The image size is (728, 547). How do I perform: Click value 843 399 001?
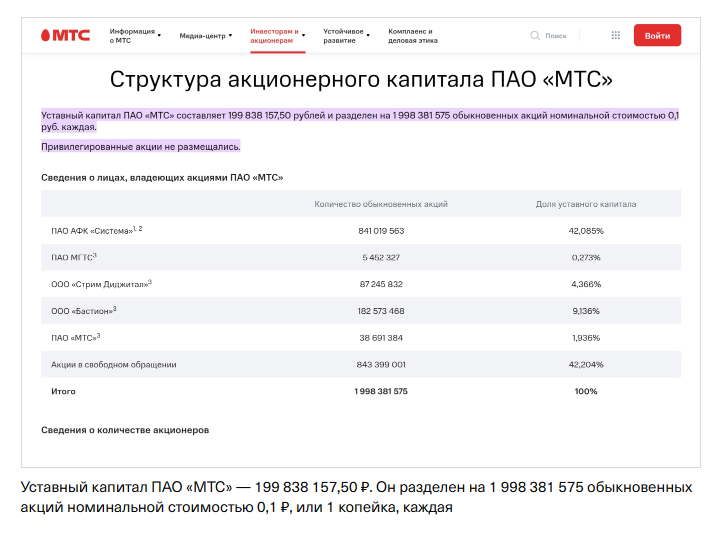pos(381,365)
